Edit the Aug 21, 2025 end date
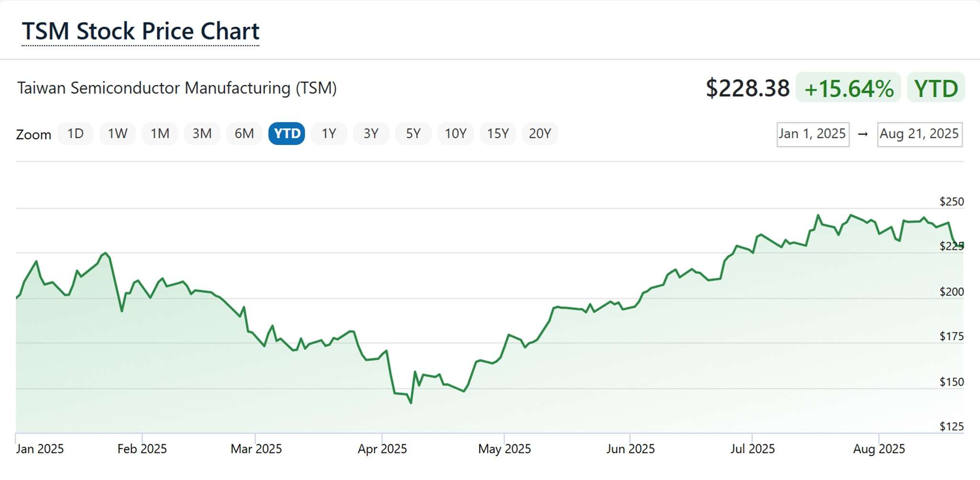The height and width of the screenshot is (480, 980). point(919,134)
